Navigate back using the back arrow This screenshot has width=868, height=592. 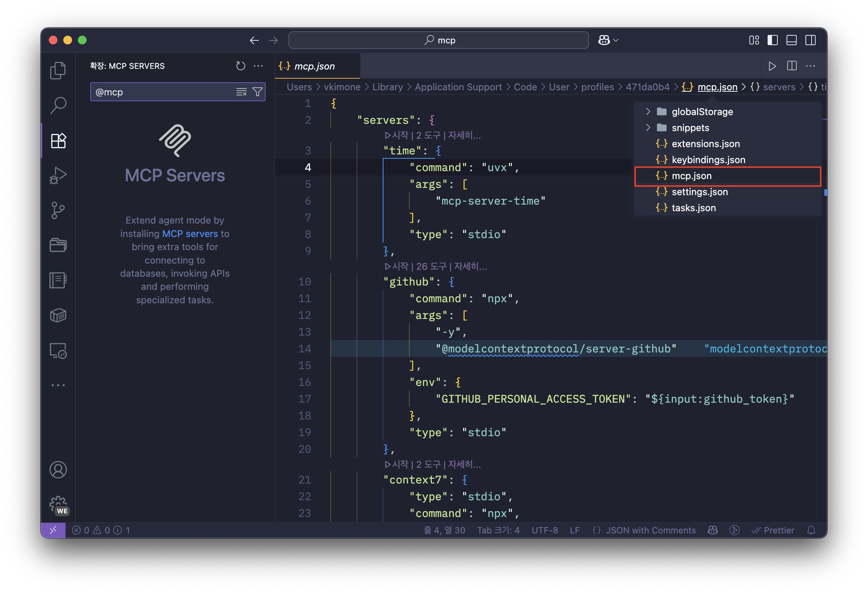coord(254,40)
